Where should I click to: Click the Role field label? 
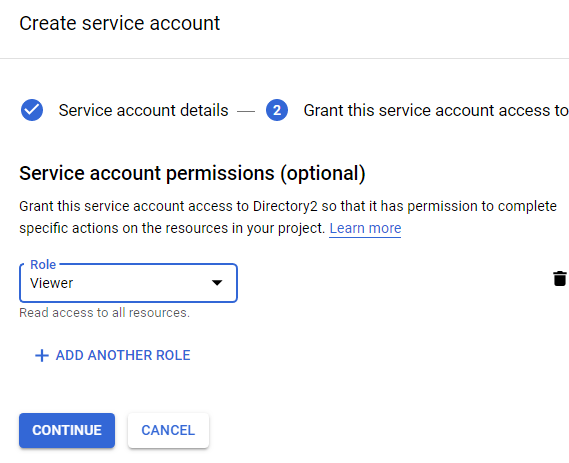click(43, 265)
